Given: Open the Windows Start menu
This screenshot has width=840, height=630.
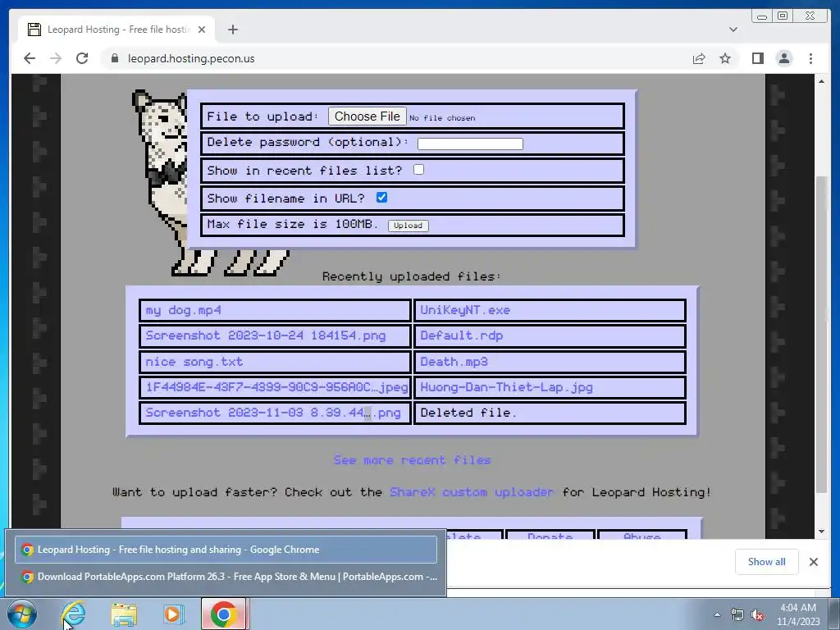Looking at the screenshot, I should coord(22,614).
